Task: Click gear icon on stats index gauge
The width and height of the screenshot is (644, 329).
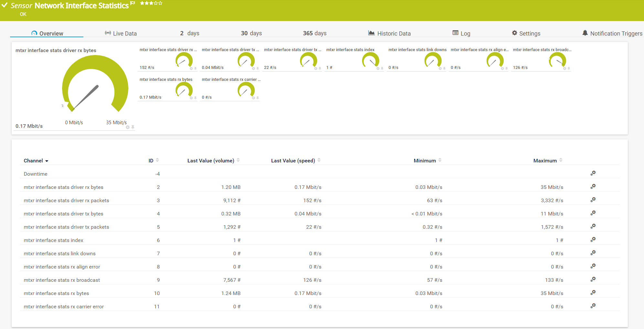Action: tap(378, 69)
